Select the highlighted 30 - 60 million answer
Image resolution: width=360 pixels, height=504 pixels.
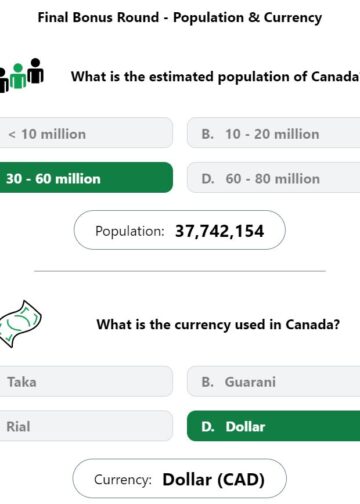86,177
